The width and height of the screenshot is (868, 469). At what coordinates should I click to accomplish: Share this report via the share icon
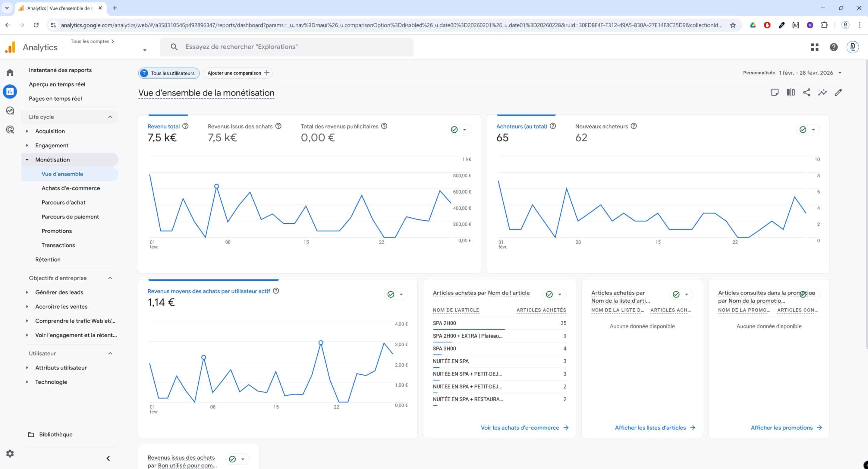coord(807,92)
